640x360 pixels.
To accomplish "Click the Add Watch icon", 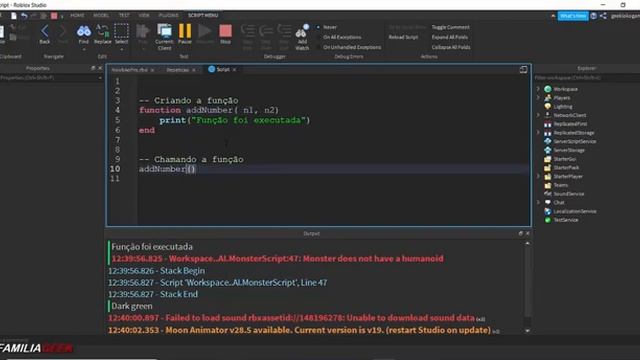I will 302,32.
